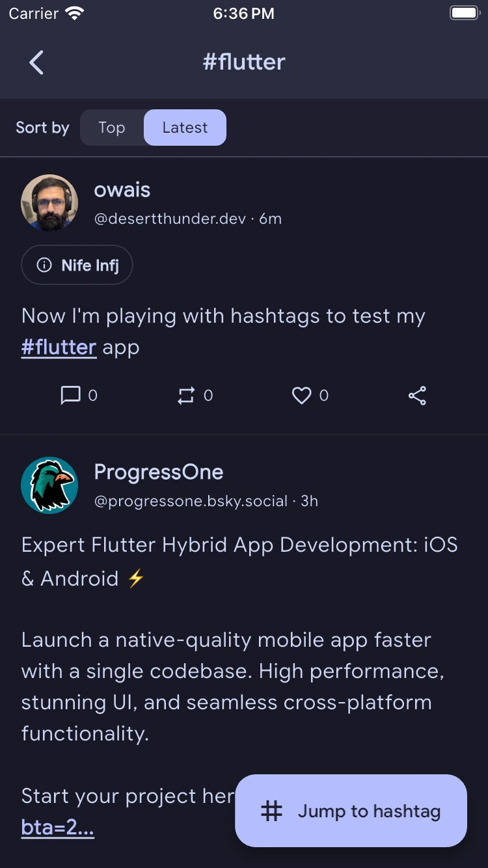The width and height of the screenshot is (488, 868).
Task: Sort posts by Latest
Action: [x=185, y=128]
